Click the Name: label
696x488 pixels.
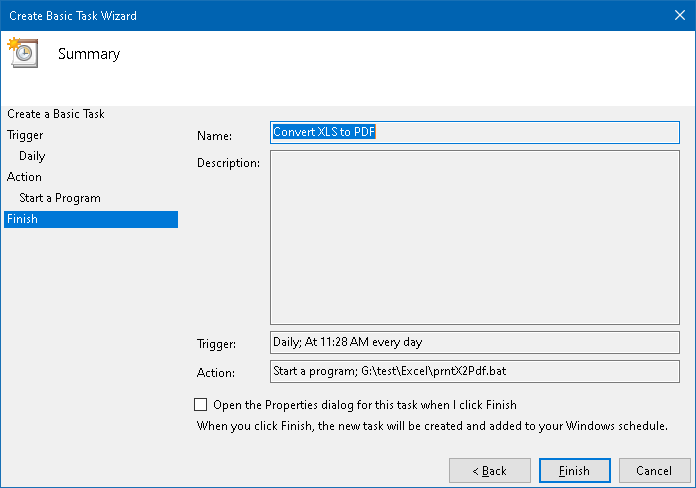[214, 136]
